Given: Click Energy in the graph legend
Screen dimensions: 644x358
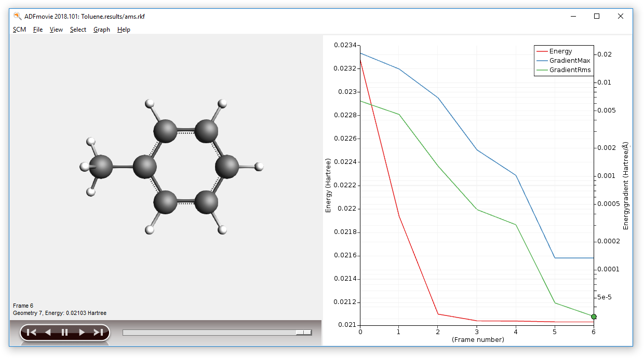Looking at the screenshot, I should 560,51.
